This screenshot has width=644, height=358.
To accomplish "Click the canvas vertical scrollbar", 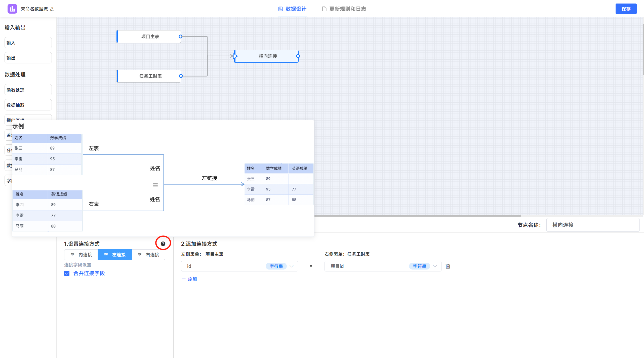I will coord(643,49).
